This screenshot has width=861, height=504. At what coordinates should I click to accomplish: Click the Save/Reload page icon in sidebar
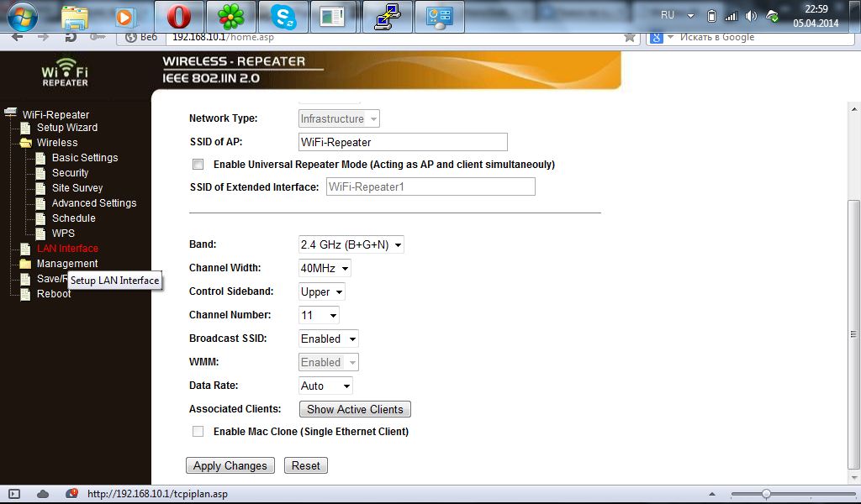pos(25,279)
